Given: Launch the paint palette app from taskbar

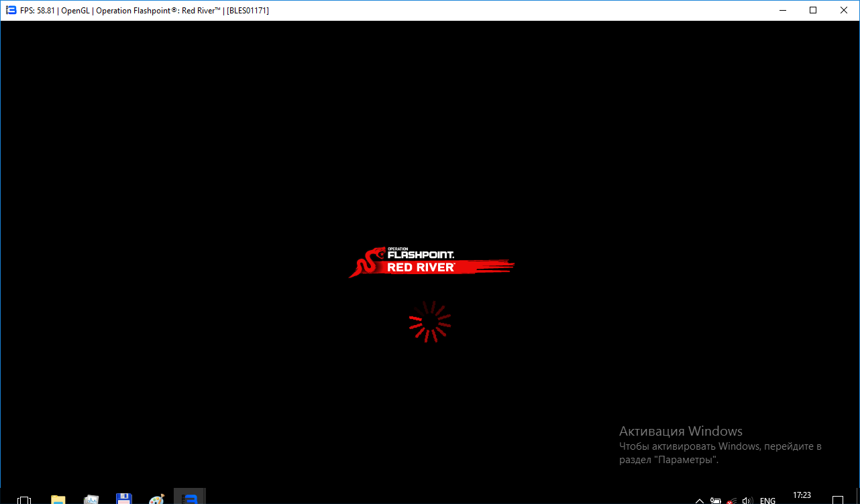Looking at the screenshot, I should [156, 499].
